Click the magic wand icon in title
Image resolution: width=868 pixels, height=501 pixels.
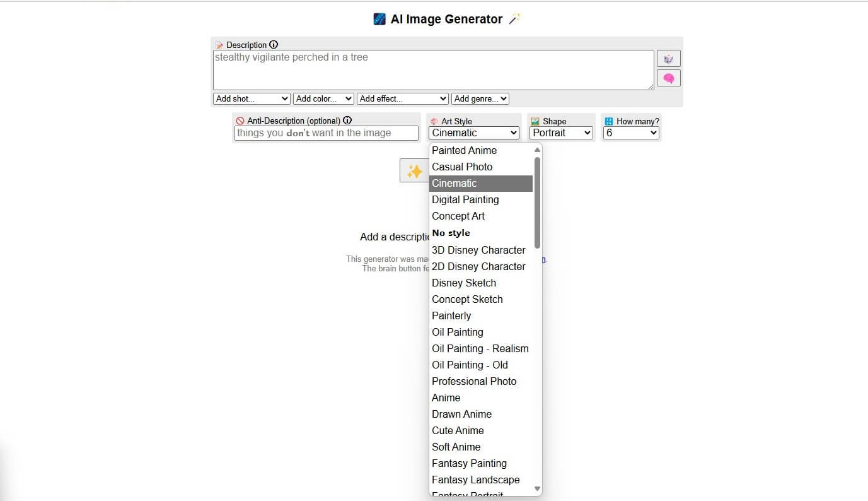point(514,19)
